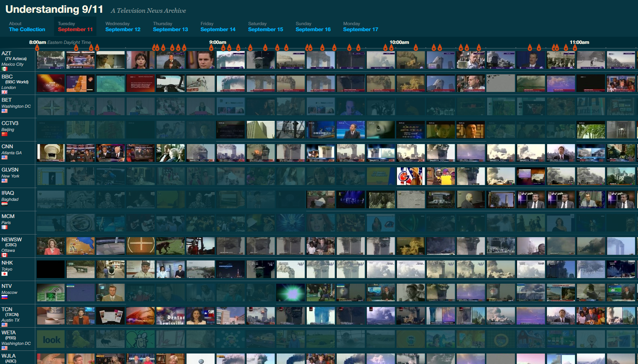The image size is (638, 364).
Task: Open NEWSW thumbnail with crosshair circle
Action: coord(141,246)
